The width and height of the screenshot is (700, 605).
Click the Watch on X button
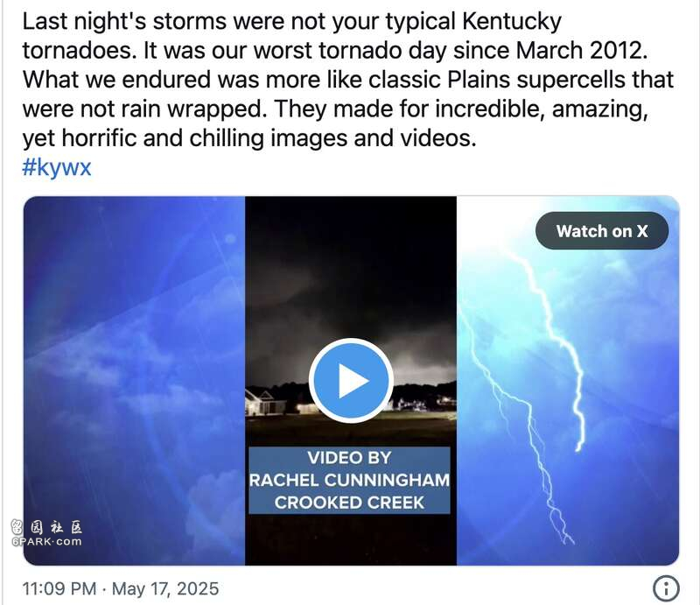click(602, 231)
